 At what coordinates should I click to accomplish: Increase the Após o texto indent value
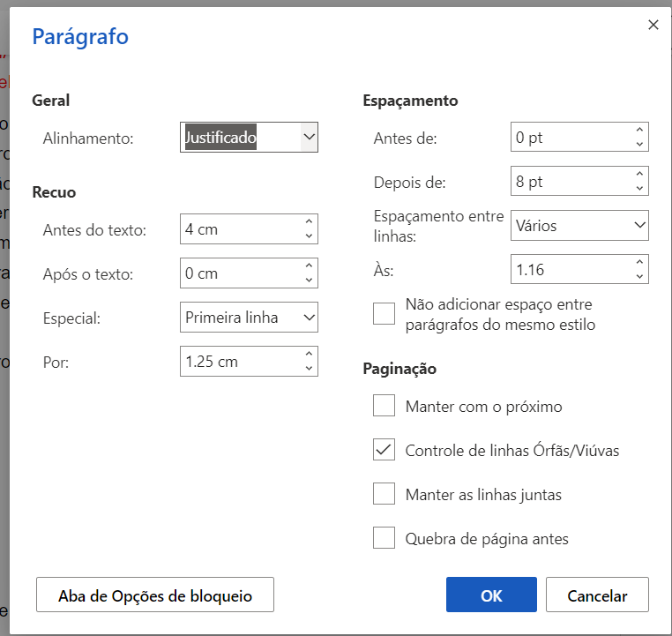tap(309, 266)
